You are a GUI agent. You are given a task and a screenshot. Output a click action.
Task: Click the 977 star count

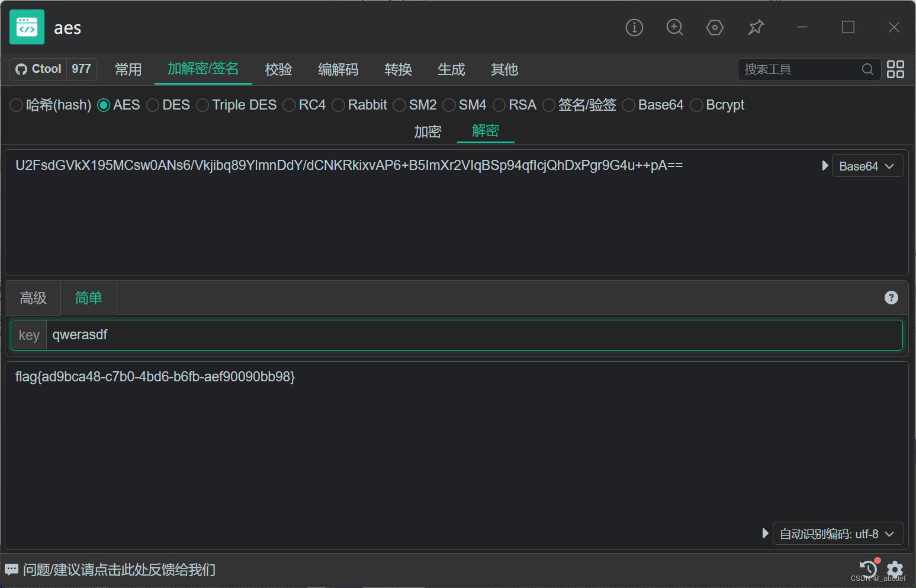tap(81, 69)
